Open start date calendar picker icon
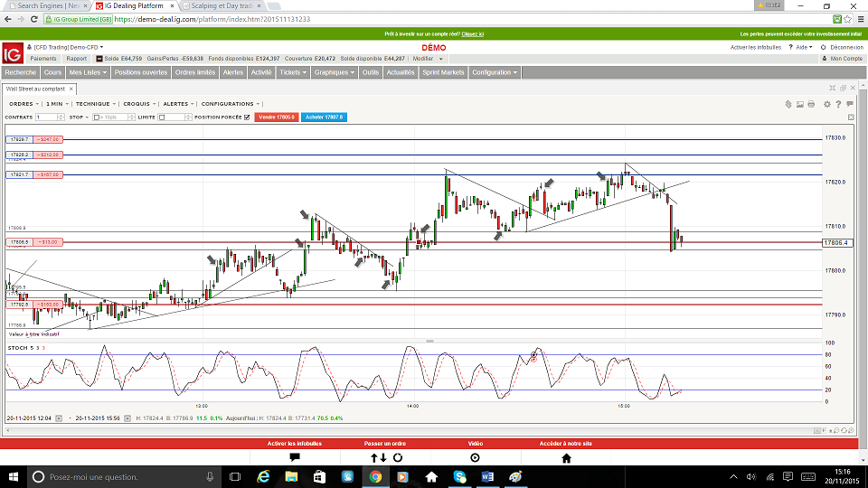Screen dimensions: 868x488 pos(59,418)
